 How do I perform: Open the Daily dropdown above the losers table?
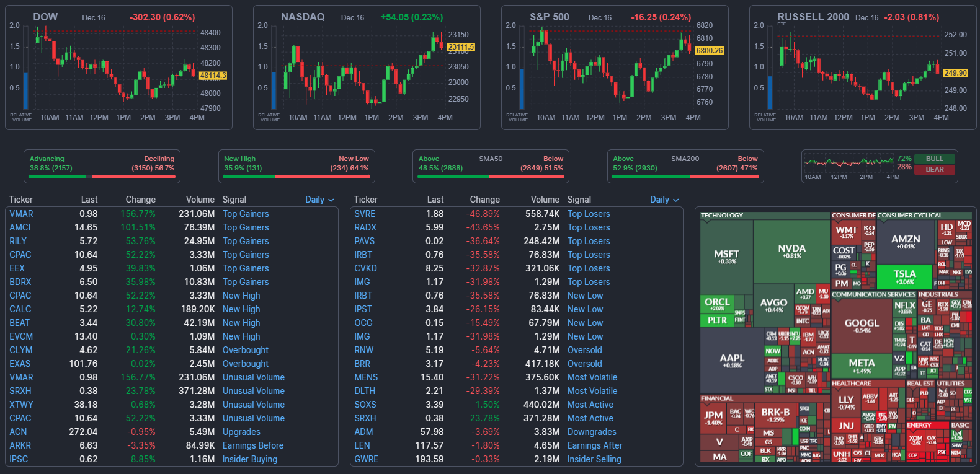[664, 200]
